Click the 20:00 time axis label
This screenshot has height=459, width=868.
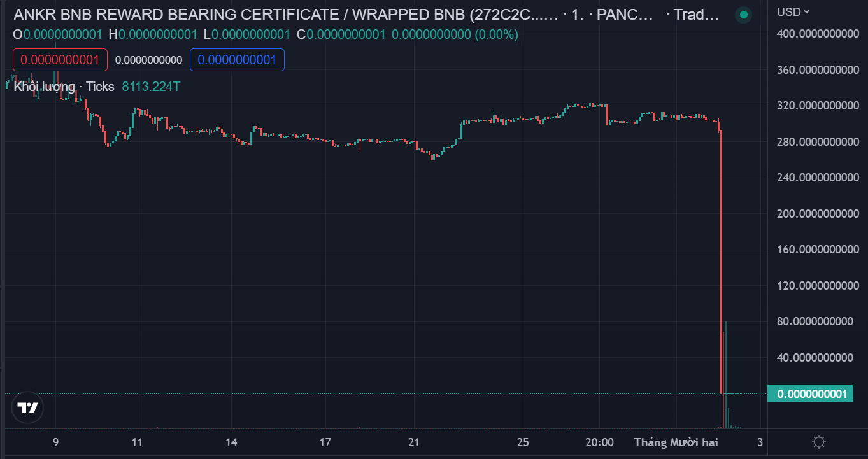click(x=599, y=442)
